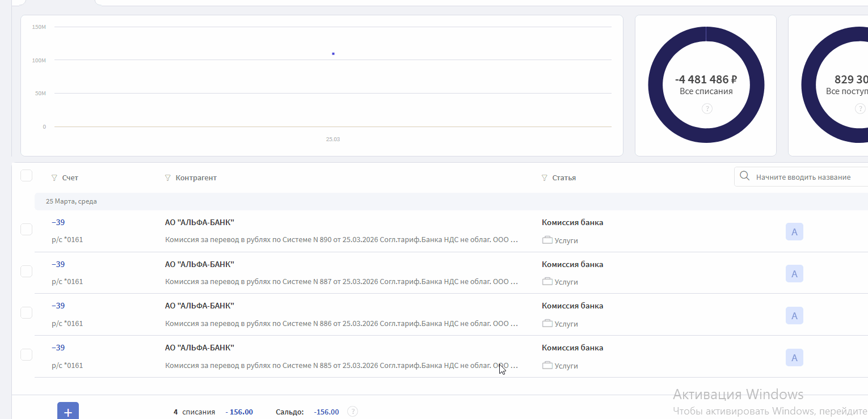Image resolution: width=868 pixels, height=419 pixels.
Task: Click the Услуги briefcase icon in row N 887
Action: tap(547, 282)
